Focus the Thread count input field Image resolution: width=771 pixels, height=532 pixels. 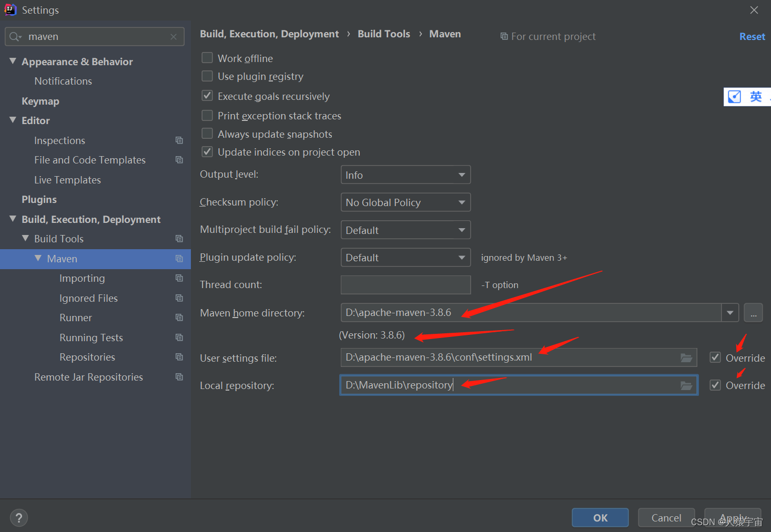tap(405, 285)
